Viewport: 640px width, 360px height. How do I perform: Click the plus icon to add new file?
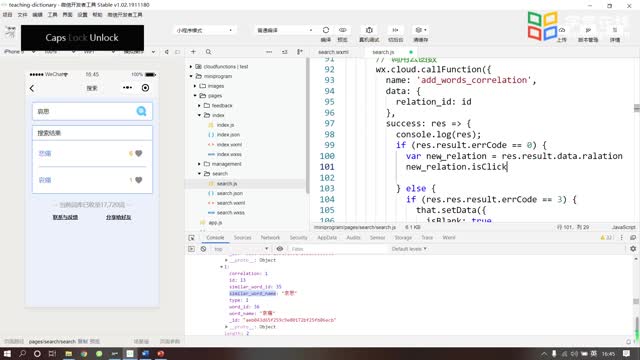point(193,52)
